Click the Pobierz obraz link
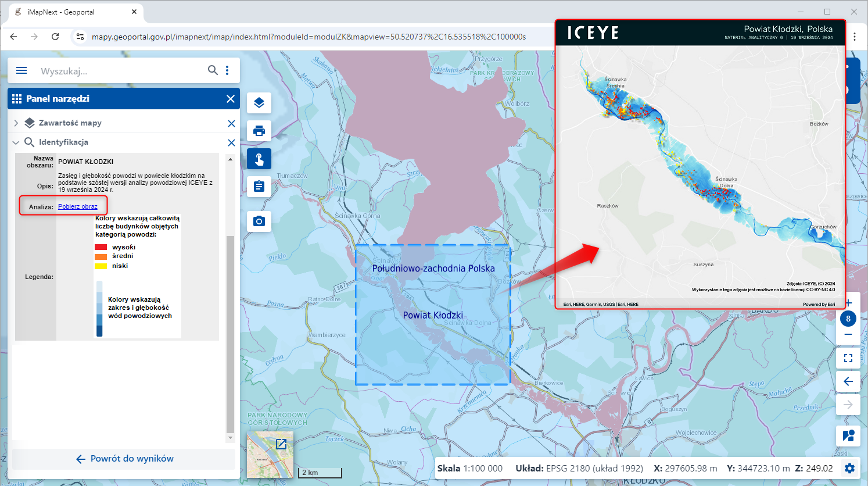The height and width of the screenshot is (486, 868). (x=78, y=206)
